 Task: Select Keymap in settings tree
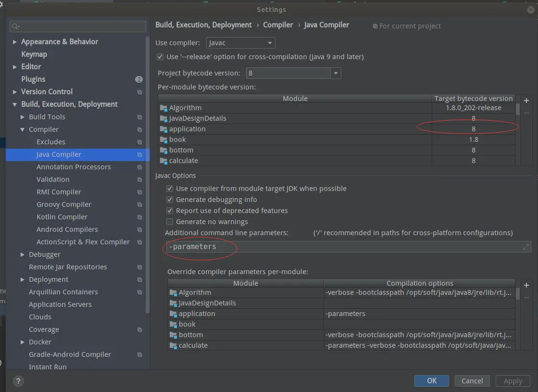[x=34, y=54]
